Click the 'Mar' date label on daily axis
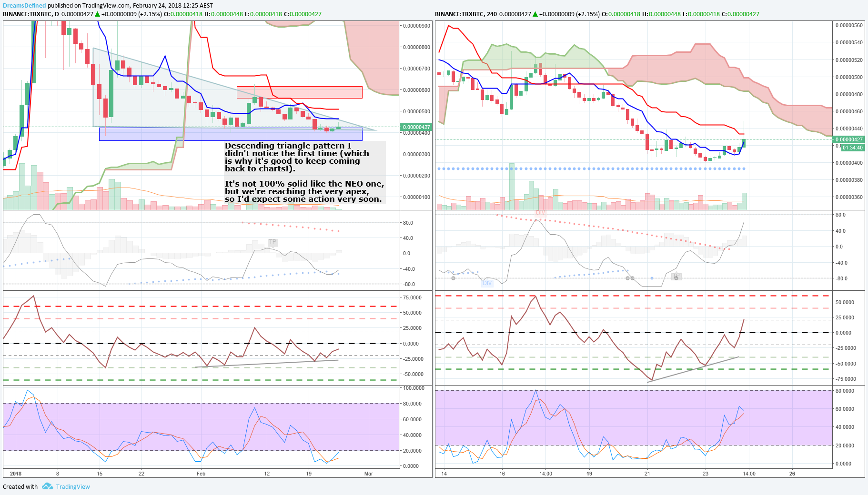This screenshot has height=495, width=868. tap(368, 474)
